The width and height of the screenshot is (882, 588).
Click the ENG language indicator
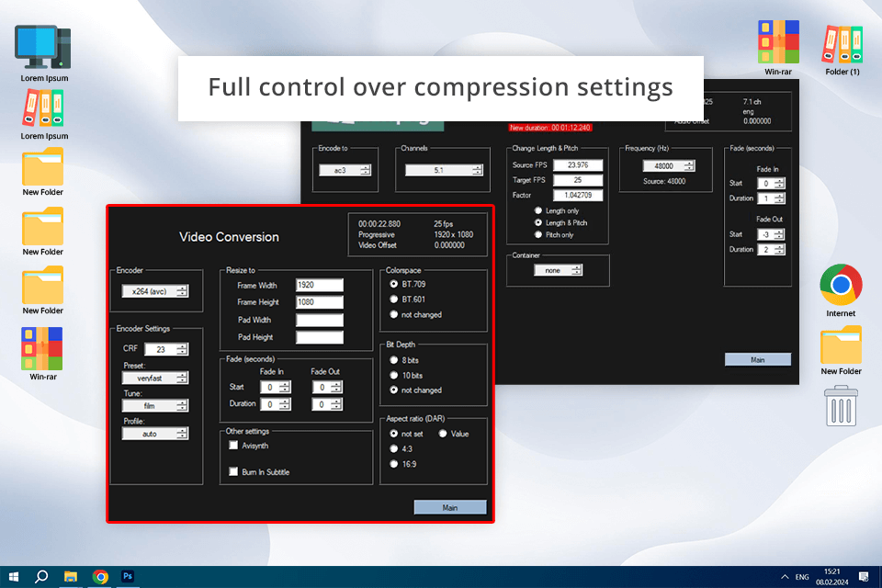pyautogui.click(x=802, y=577)
